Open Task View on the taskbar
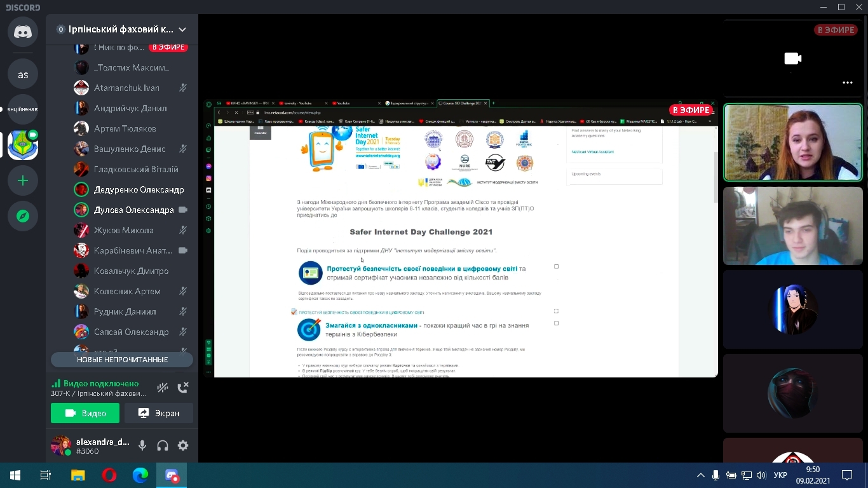Image resolution: width=868 pixels, height=488 pixels. (x=46, y=475)
